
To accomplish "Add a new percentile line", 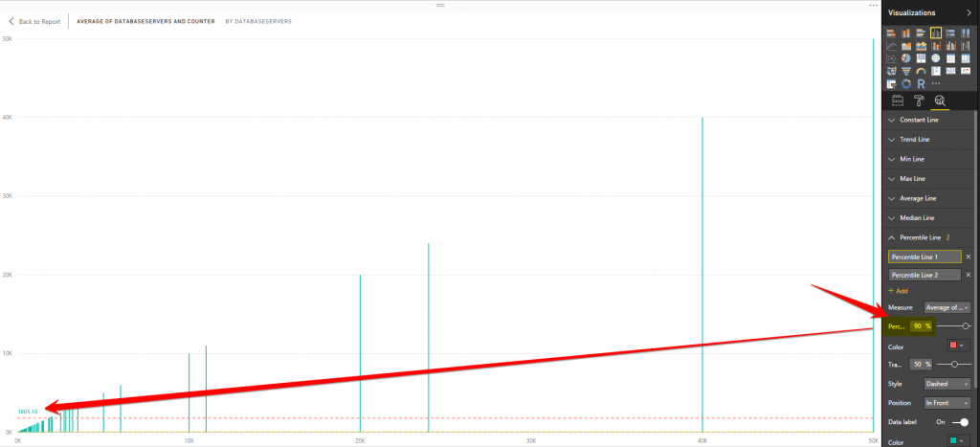I will 898,291.
